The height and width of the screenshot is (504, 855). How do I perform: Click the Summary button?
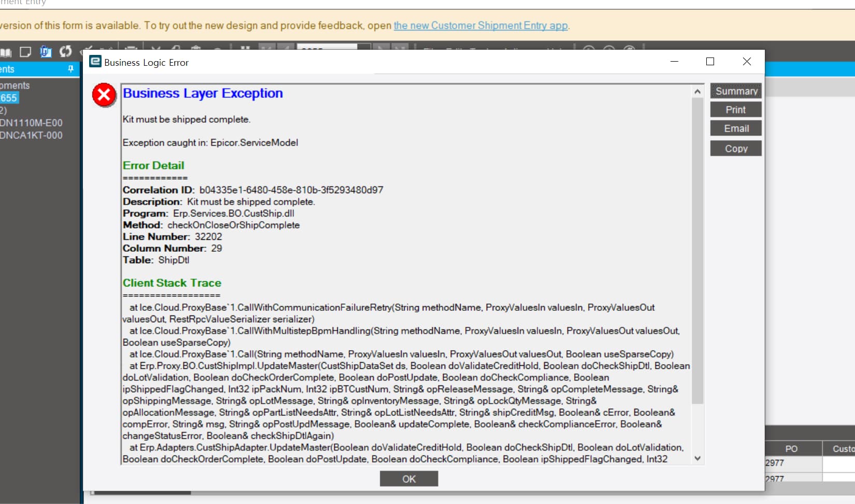click(736, 91)
